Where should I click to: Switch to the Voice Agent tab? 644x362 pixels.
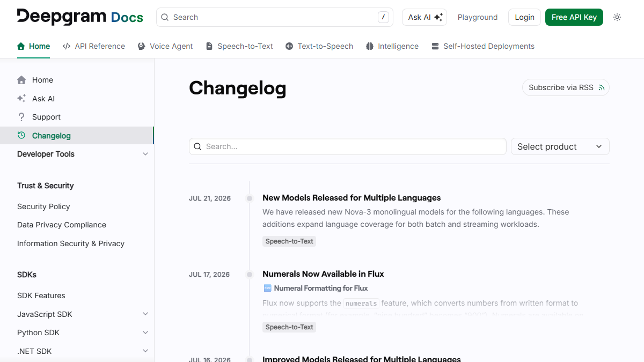(x=165, y=46)
